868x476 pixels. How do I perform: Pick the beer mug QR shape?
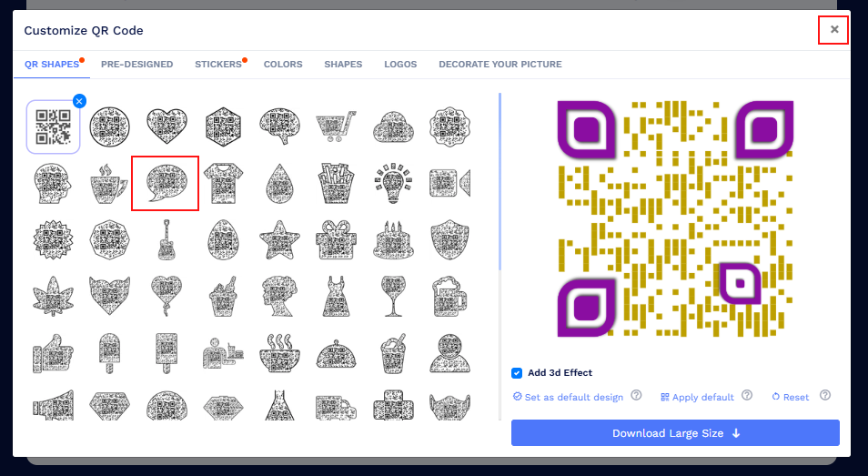(x=450, y=297)
